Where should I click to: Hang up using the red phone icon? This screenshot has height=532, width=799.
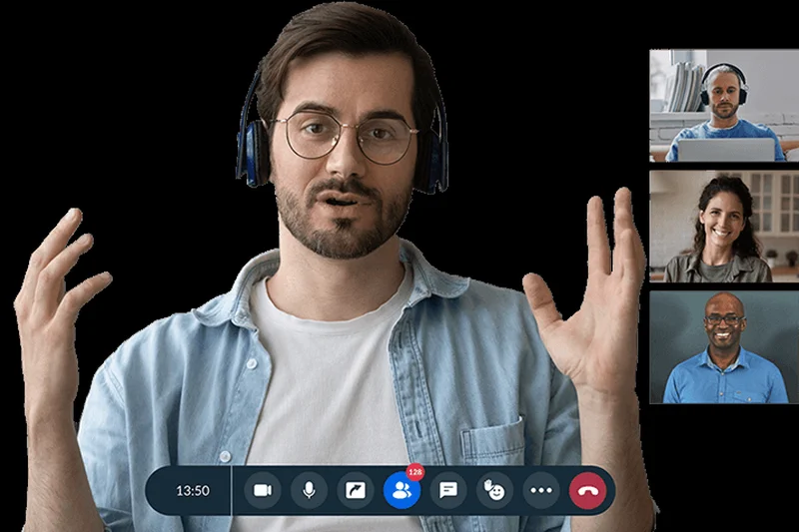587,490
